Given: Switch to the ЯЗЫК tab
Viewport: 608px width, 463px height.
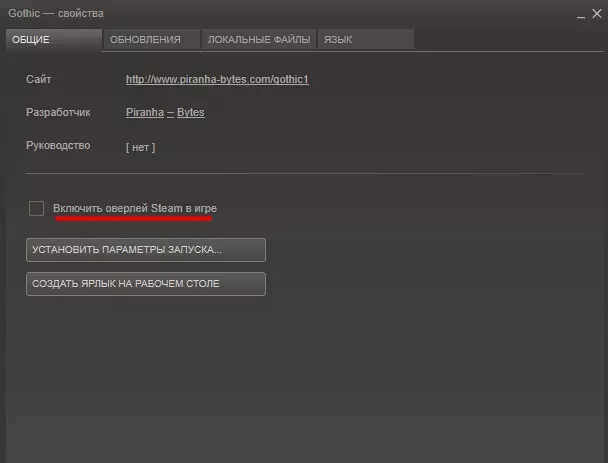Looking at the screenshot, I should (x=366, y=40).
